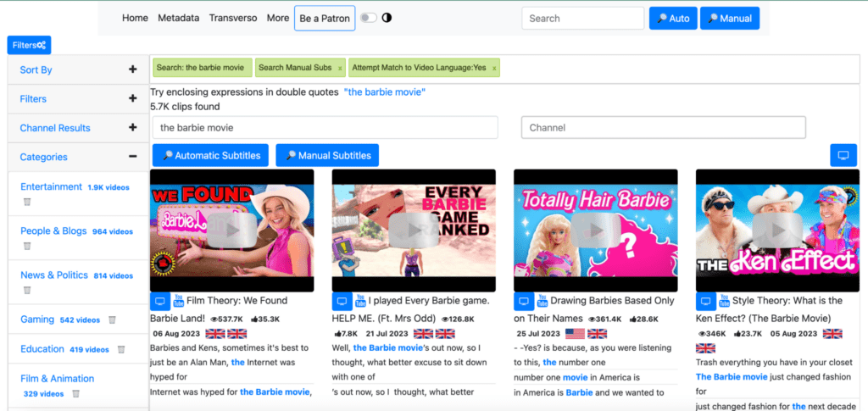Click blue monitor icon for Film Theory video
The image size is (868, 411).
tap(160, 302)
